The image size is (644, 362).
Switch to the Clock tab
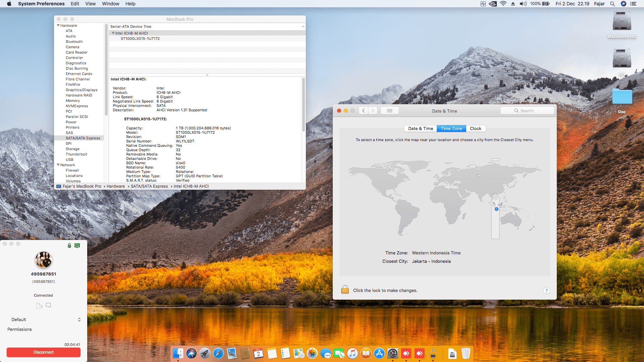475,128
